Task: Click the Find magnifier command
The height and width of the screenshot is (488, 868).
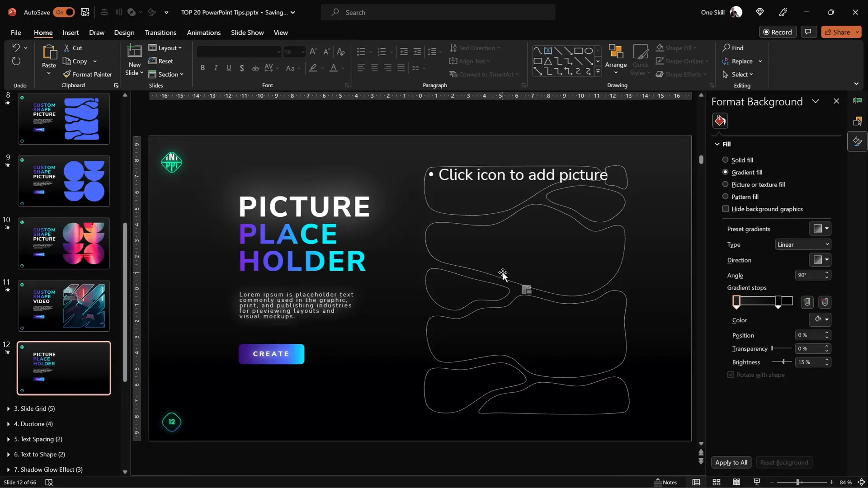Action: (733, 48)
